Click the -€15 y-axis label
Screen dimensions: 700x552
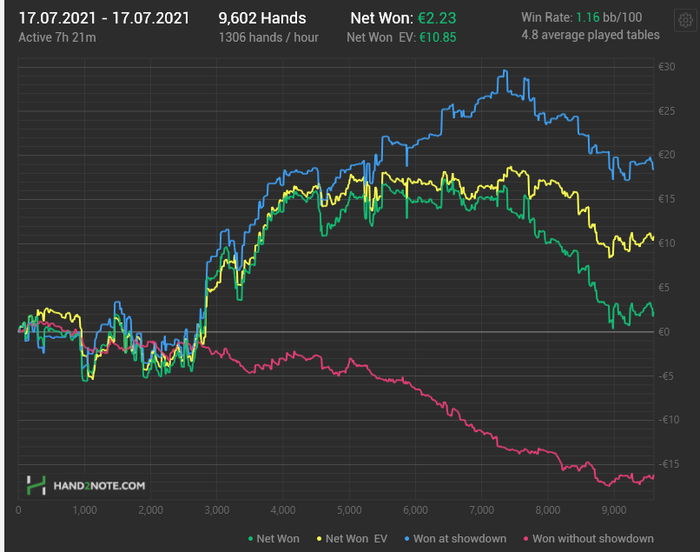click(x=669, y=464)
